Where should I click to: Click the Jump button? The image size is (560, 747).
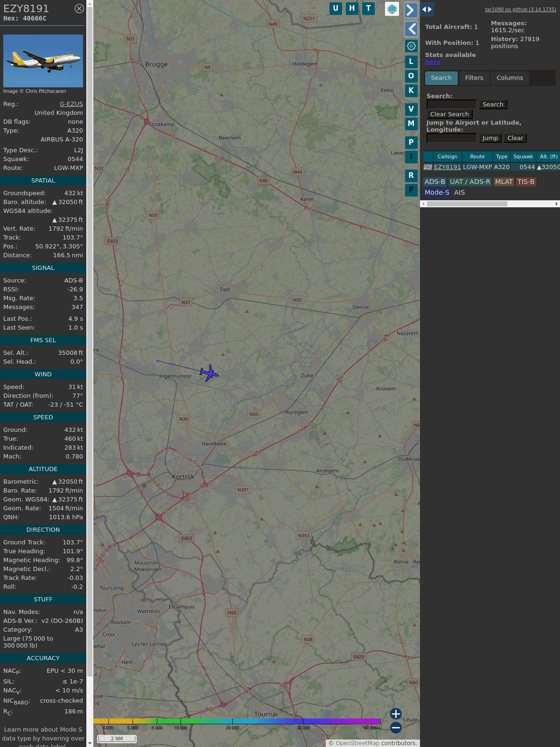[490, 138]
